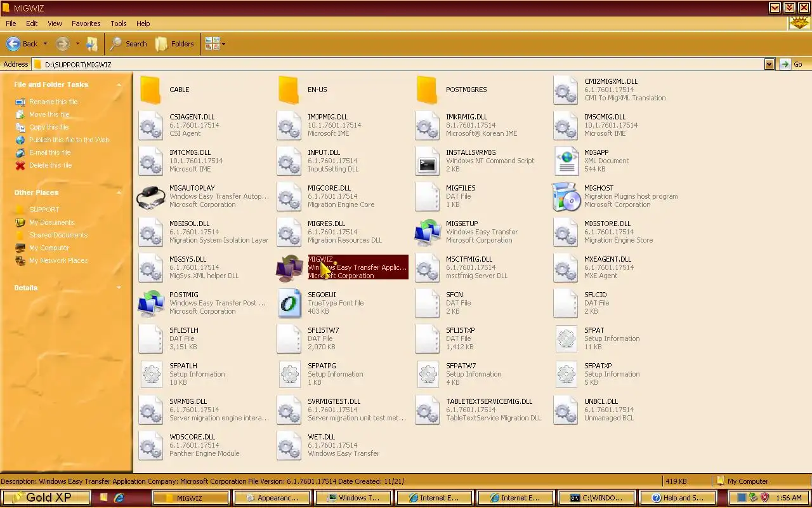The height and width of the screenshot is (508, 812).
Task: Click Publish this file to the Web
Action: click(x=69, y=140)
